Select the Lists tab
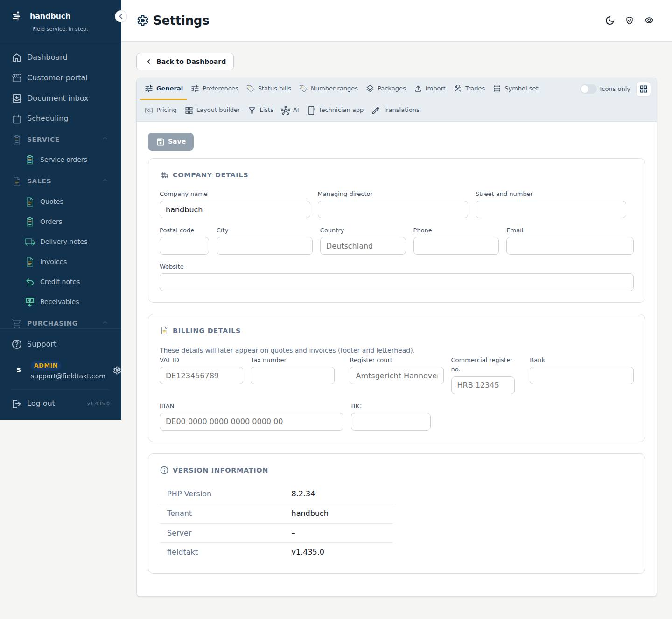This screenshot has width=672, height=619. (261, 110)
